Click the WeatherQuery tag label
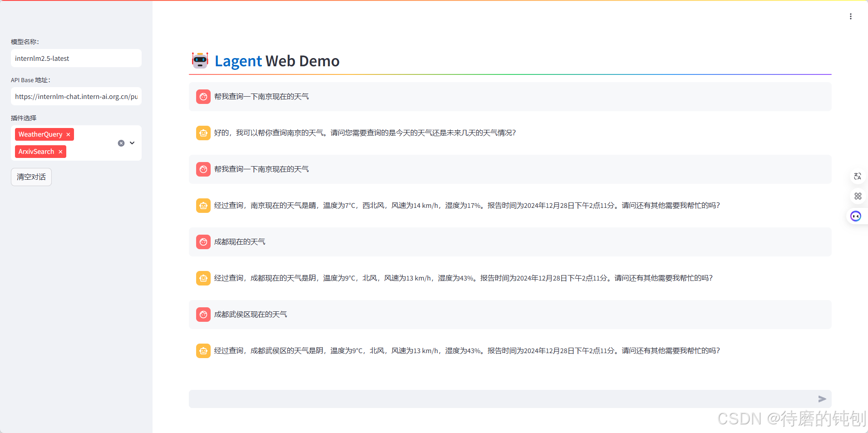Image resolution: width=868 pixels, height=433 pixels. [40, 134]
